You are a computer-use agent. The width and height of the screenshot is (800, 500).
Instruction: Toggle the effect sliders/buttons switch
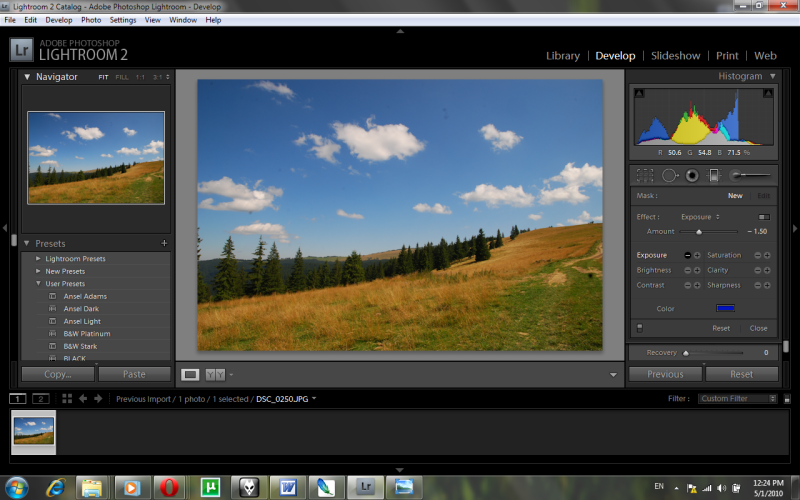click(764, 216)
